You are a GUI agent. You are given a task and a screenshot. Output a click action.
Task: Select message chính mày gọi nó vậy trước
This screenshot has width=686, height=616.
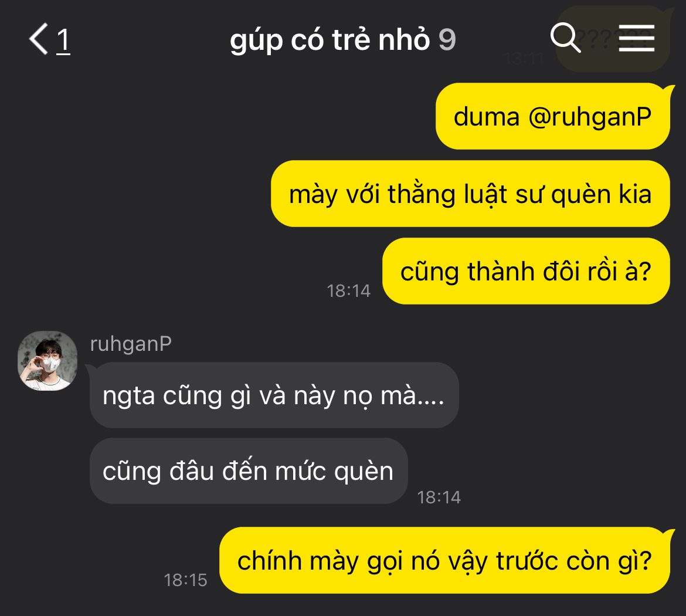(444, 560)
